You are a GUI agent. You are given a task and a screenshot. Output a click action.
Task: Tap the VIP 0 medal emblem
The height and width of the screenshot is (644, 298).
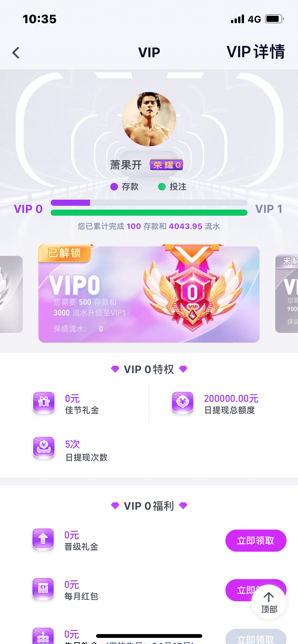[193, 289]
